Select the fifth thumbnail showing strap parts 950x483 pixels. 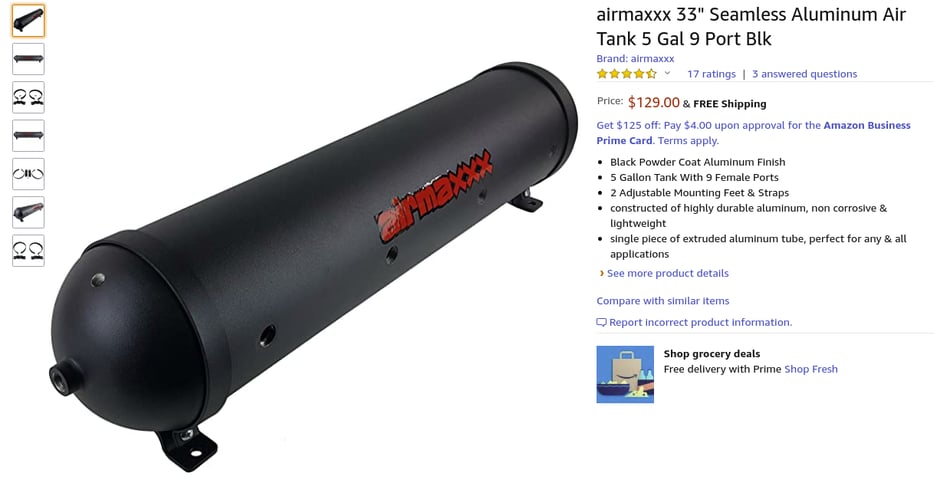tap(28, 174)
